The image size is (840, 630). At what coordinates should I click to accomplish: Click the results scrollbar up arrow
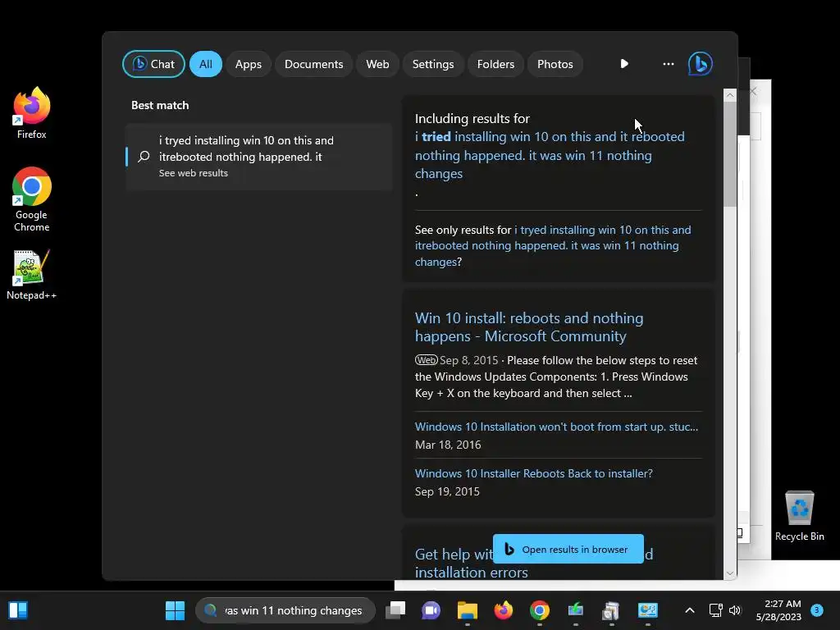coord(729,95)
